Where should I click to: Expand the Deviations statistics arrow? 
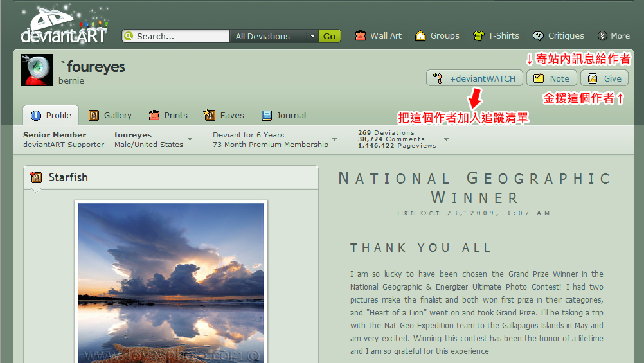click(446, 139)
